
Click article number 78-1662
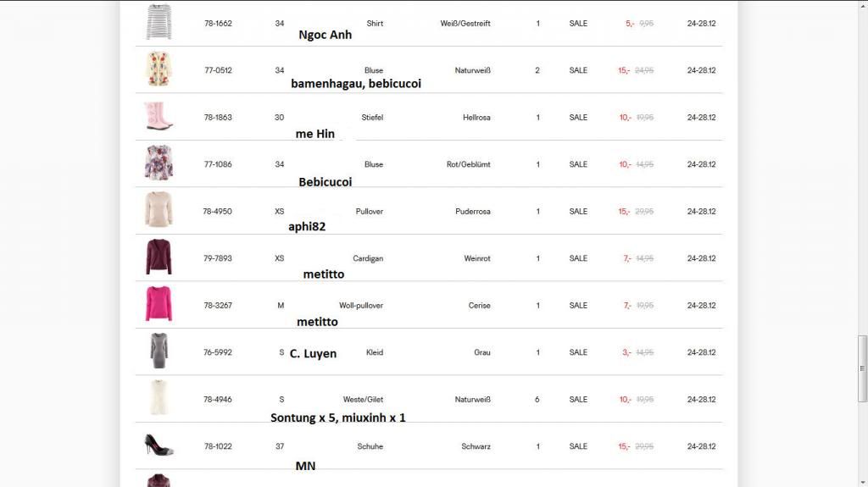click(218, 24)
